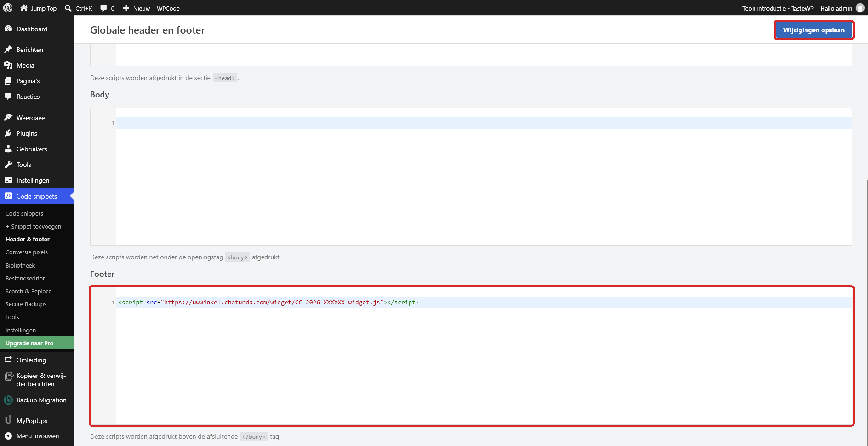Click the page vertical scrollbar

click(x=866, y=313)
